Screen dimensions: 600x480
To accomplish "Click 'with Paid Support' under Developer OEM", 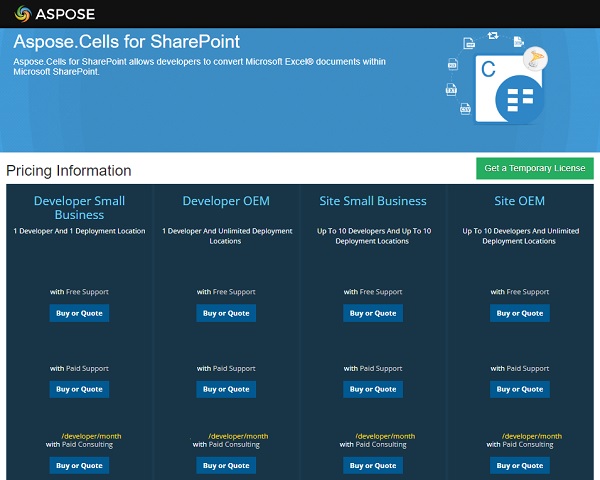I will click(226, 369).
